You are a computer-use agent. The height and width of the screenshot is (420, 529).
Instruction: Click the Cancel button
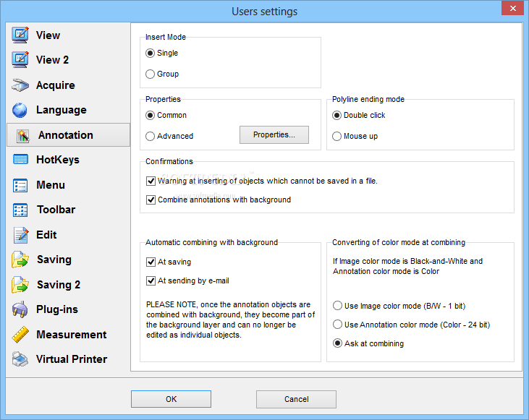296,399
